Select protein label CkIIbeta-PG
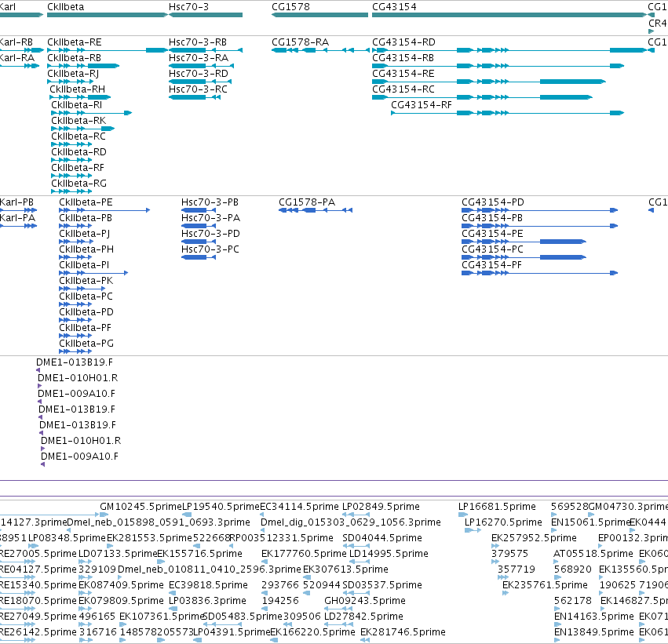The image size is (668, 644). pyautogui.click(x=86, y=344)
